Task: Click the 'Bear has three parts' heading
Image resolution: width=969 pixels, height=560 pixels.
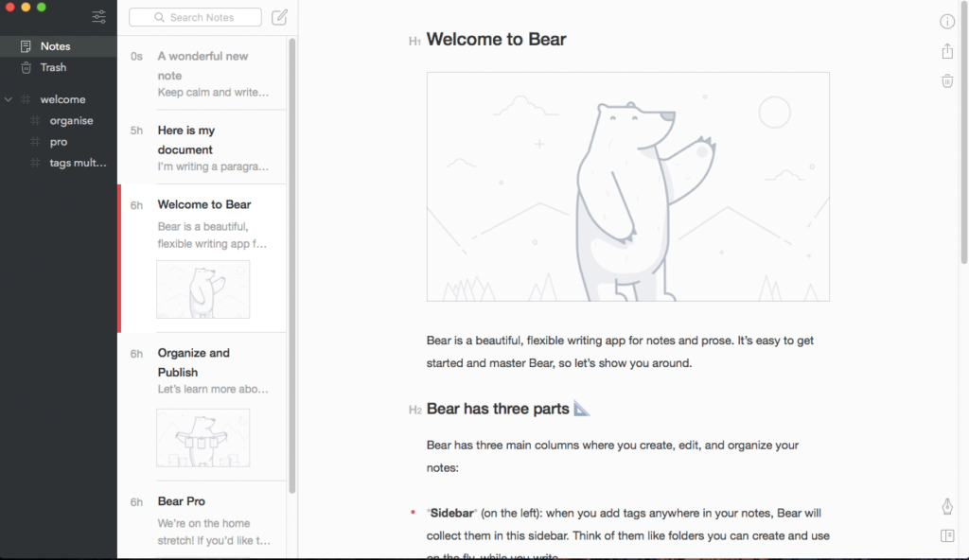Action: 498,409
